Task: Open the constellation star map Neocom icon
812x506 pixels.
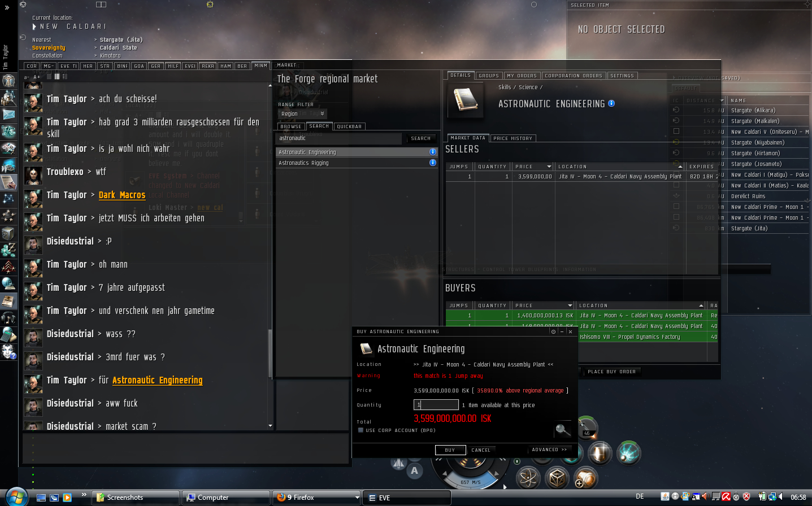Action: click(x=8, y=198)
